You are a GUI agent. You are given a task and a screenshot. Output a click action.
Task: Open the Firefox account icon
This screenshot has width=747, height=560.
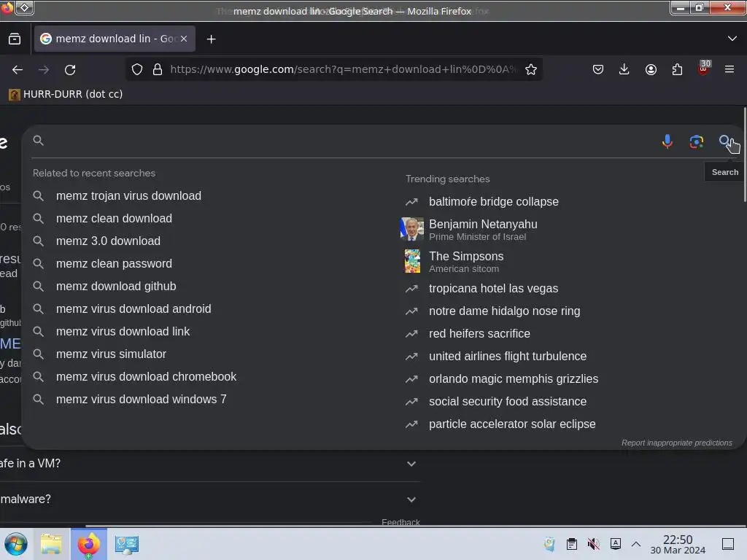(x=651, y=69)
